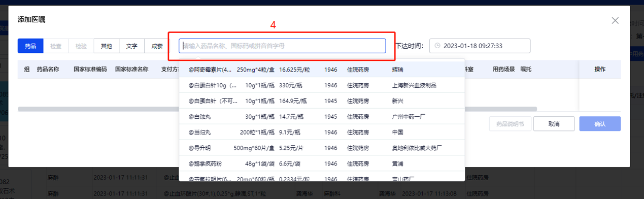
Task: Close the 添加医嘱 dialog with X
Action: click(x=615, y=21)
